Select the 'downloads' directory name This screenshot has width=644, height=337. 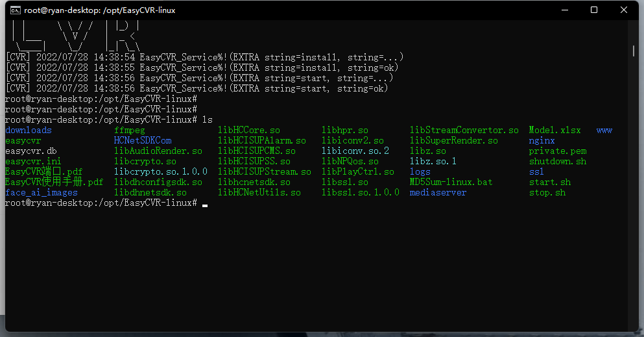pyautogui.click(x=29, y=131)
